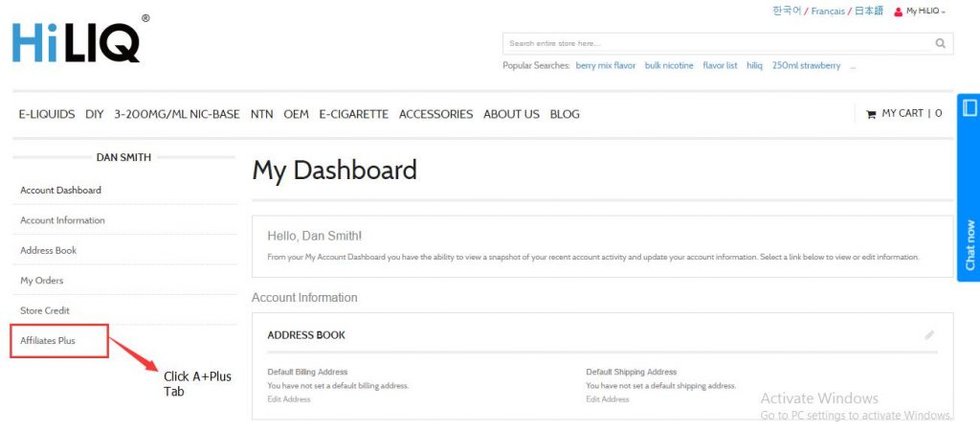This screenshot has width=980, height=432.
Task: Switch language to Japanese
Action: point(869,11)
